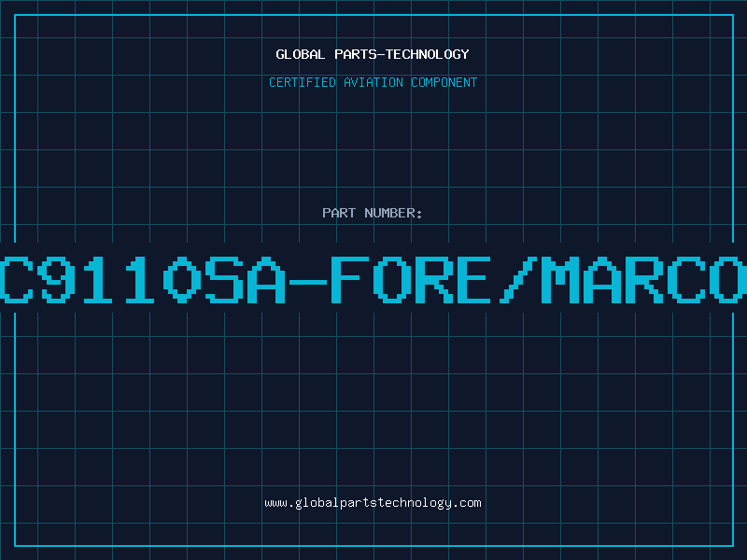Select the word CERTIFIED in the subtitle

pos(303,82)
